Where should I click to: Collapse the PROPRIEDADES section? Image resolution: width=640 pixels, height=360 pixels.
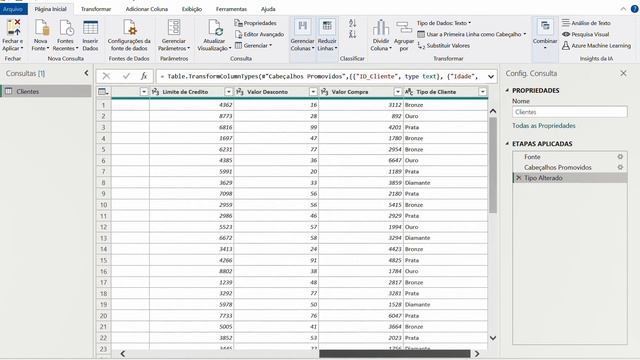(507, 90)
